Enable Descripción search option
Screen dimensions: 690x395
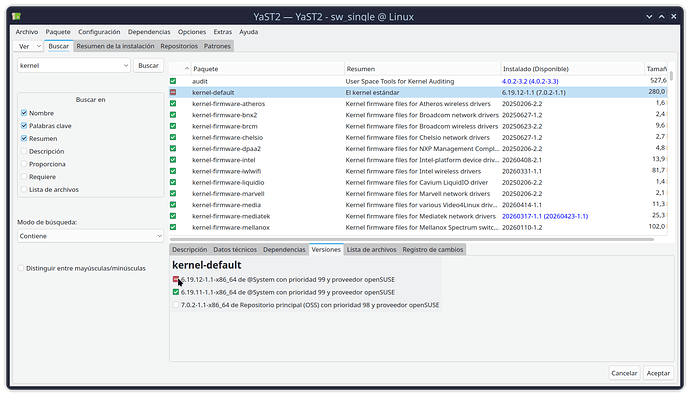click(24, 151)
